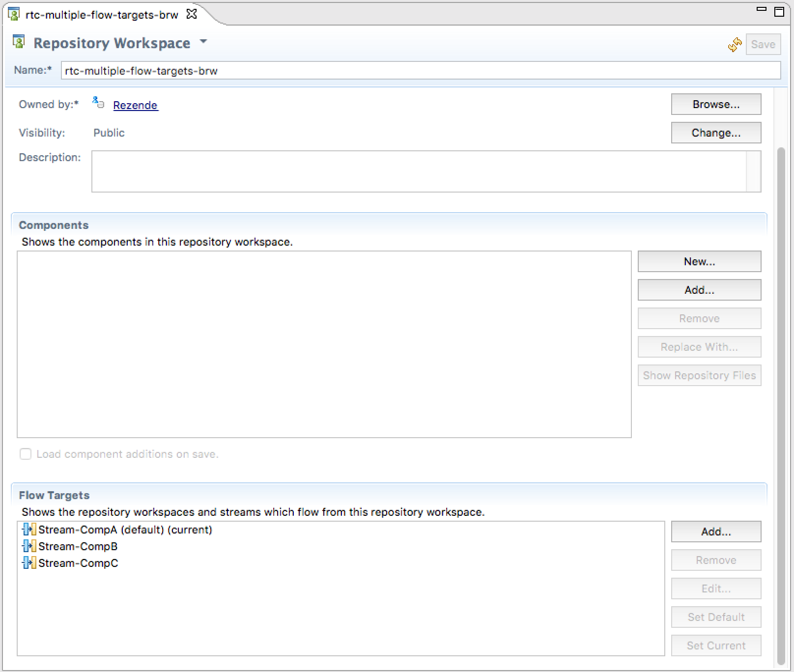
Task: Click the Stream-CompA flow target icon
Action: (29, 530)
